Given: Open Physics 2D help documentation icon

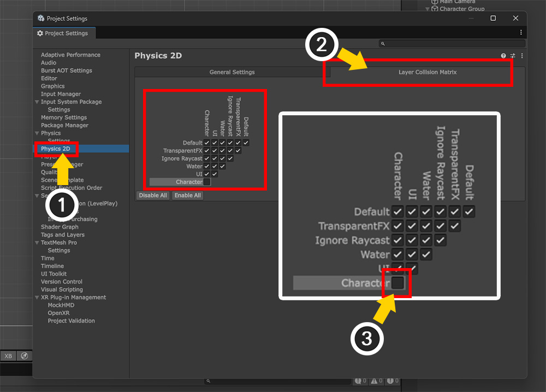Looking at the screenshot, I should click(503, 56).
